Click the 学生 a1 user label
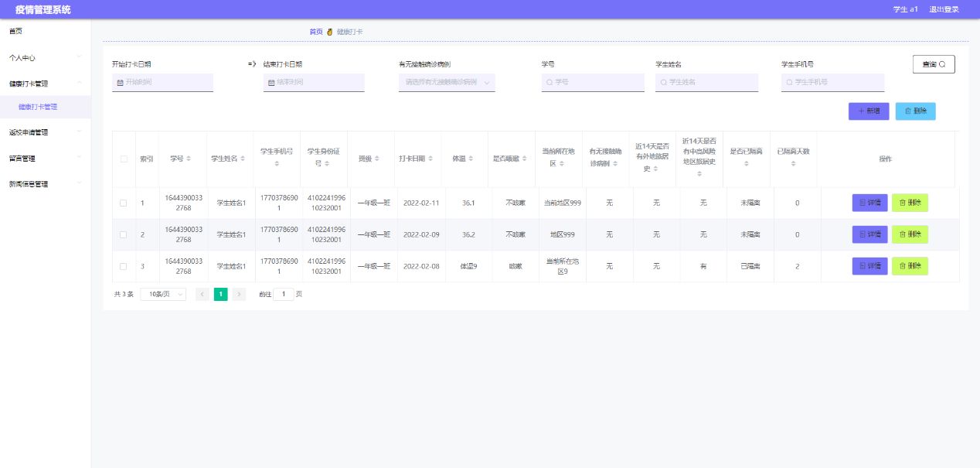 point(905,9)
